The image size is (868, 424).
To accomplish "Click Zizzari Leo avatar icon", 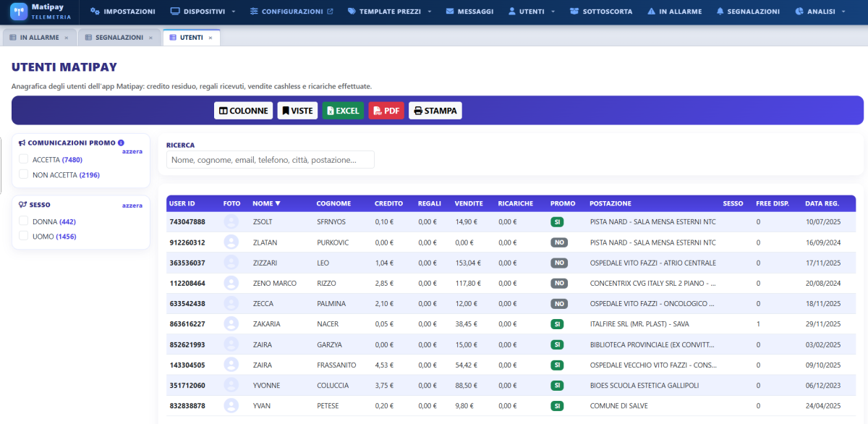I will pos(231,263).
